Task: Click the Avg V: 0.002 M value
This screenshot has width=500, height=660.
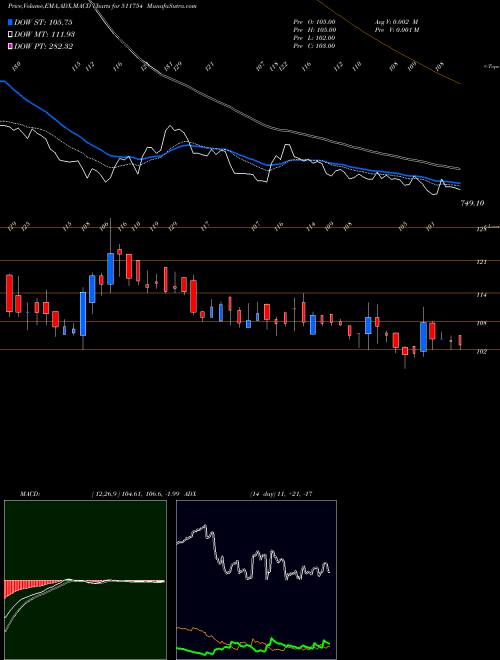Action: click(x=397, y=22)
